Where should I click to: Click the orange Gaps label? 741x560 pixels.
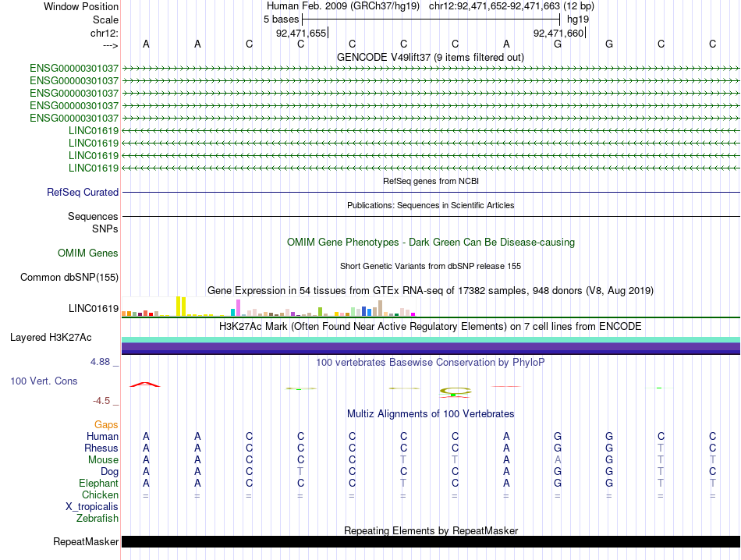click(x=106, y=425)
